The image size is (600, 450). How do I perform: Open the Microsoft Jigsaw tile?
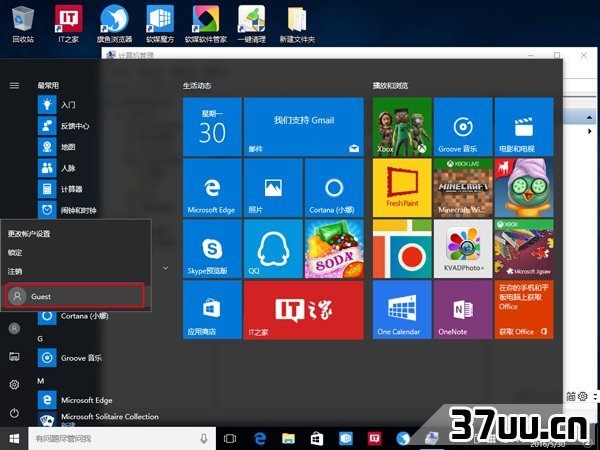click(x=524, y=249)
